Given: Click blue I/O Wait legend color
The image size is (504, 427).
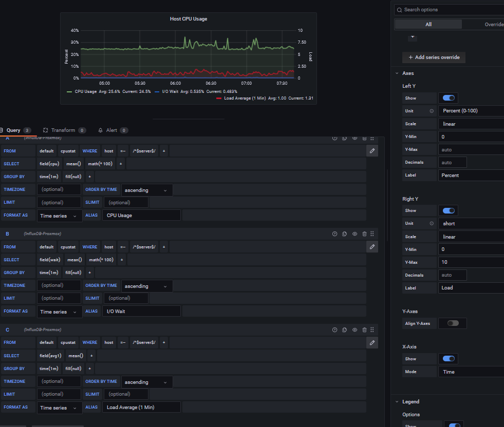Looking at the screenshot, I should (157, 92).
